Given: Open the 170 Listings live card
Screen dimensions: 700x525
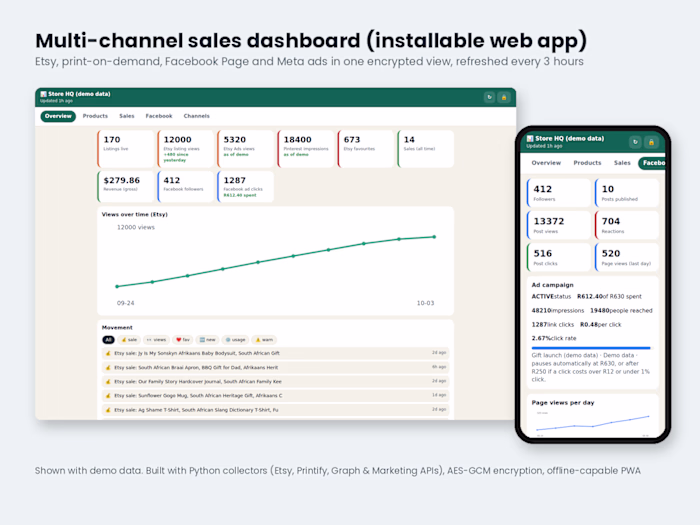Looking at the screenshot, I should pyautogui.click(x=125, y=149).
